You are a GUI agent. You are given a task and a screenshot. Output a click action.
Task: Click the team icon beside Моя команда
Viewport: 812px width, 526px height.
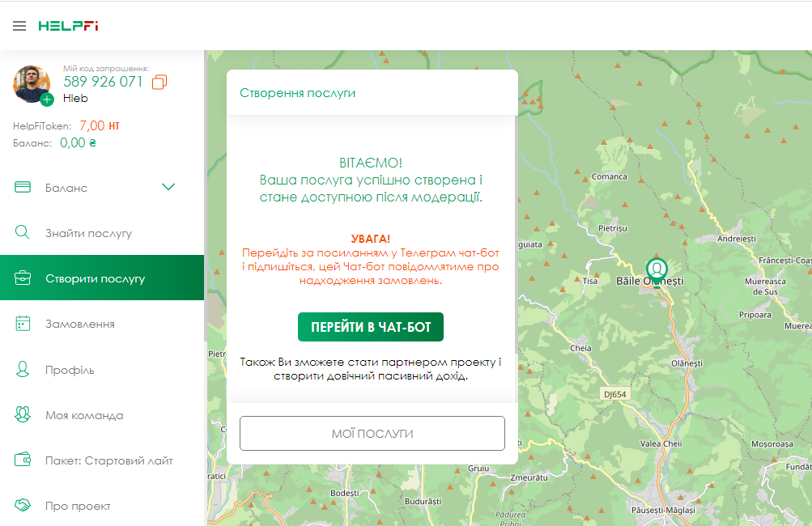pyautogui.click(x=23, y=415)
